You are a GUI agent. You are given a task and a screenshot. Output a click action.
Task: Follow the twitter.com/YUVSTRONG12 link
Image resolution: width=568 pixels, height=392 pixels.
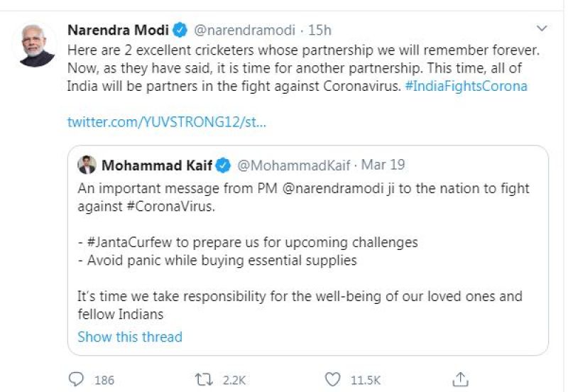pos(166,121)
